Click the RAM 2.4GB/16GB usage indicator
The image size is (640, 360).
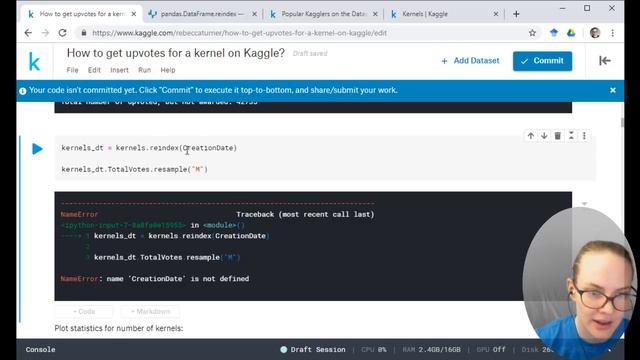click(x=431, y=349)
